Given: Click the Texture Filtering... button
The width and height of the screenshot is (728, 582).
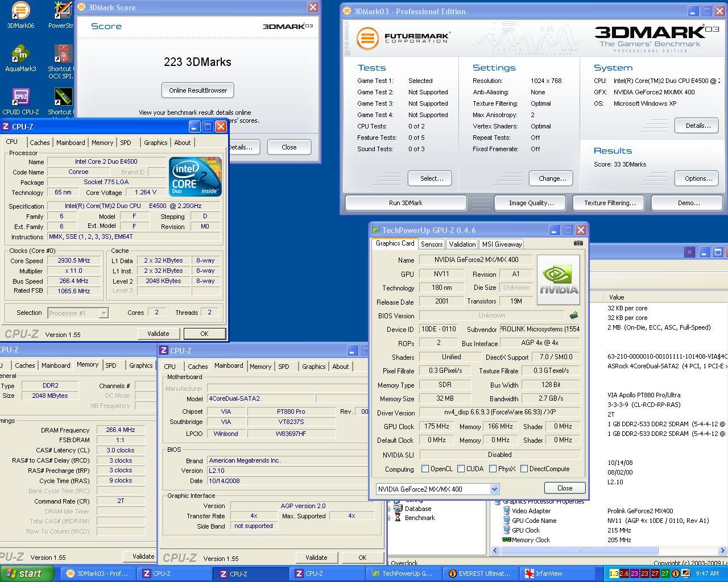Looking at the screenshot, I should [610, 203].
